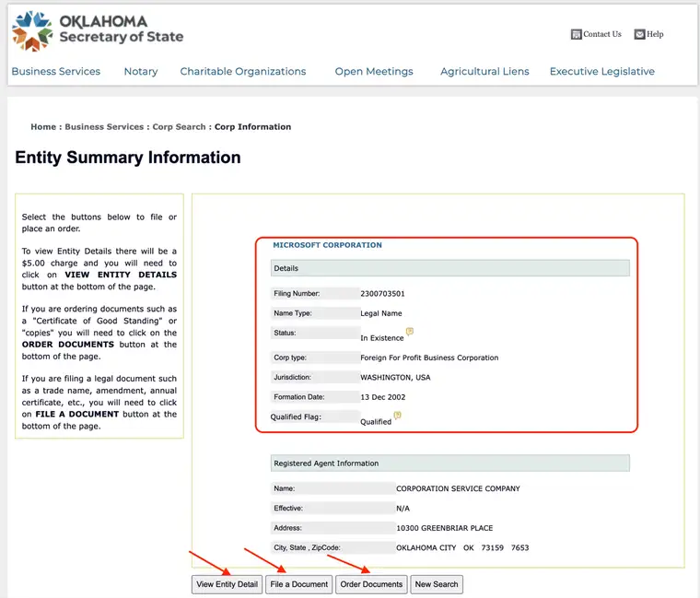This screenshot has width=700, height=598.
Task: Click the Effective N/A value
Action: click(402, 509)
